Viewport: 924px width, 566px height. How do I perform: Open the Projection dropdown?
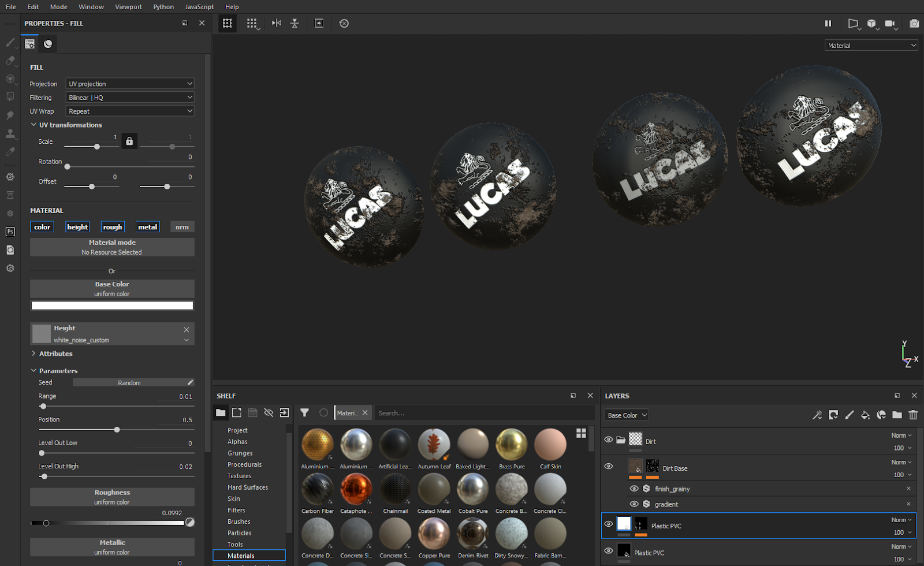[x=130, y=84]
